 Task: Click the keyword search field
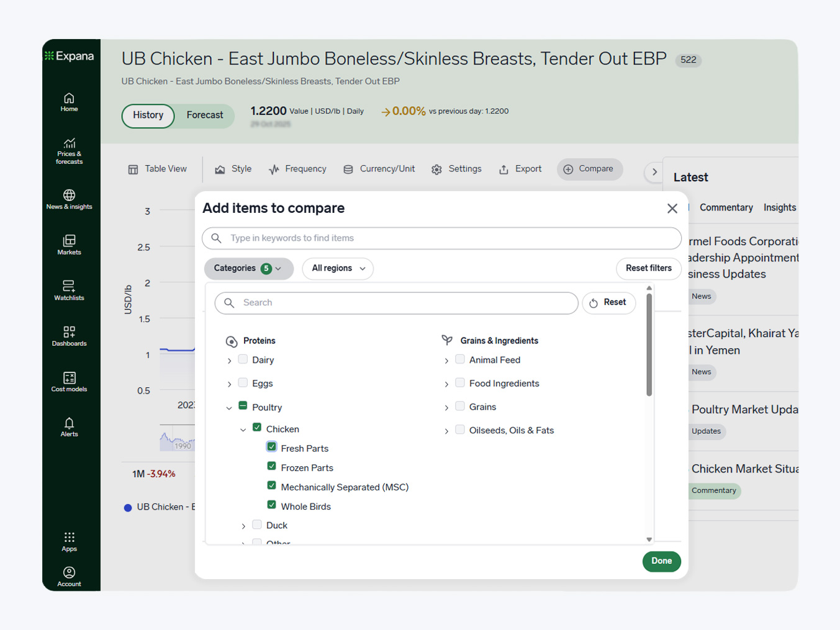click(x=441, y=238)
